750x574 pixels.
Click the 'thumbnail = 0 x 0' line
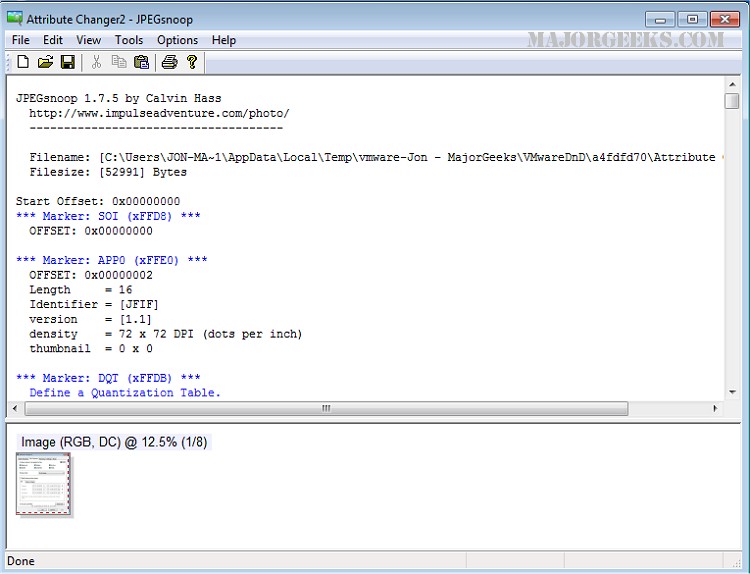click(x=91, y=349)
